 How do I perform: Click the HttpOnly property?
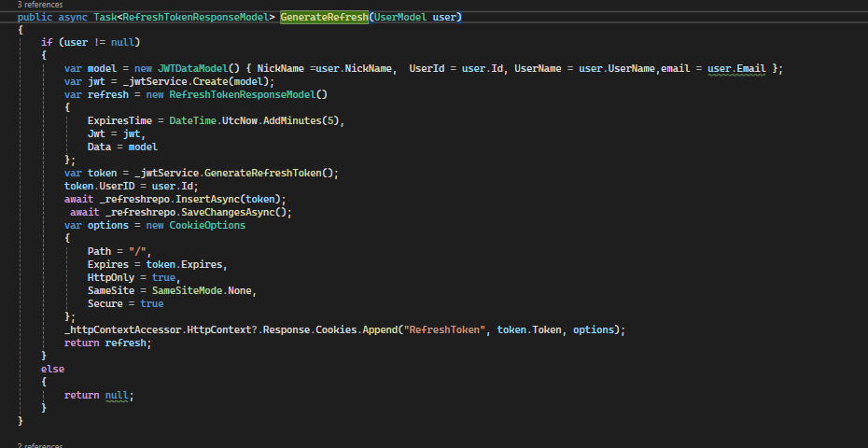coord(111,277)
